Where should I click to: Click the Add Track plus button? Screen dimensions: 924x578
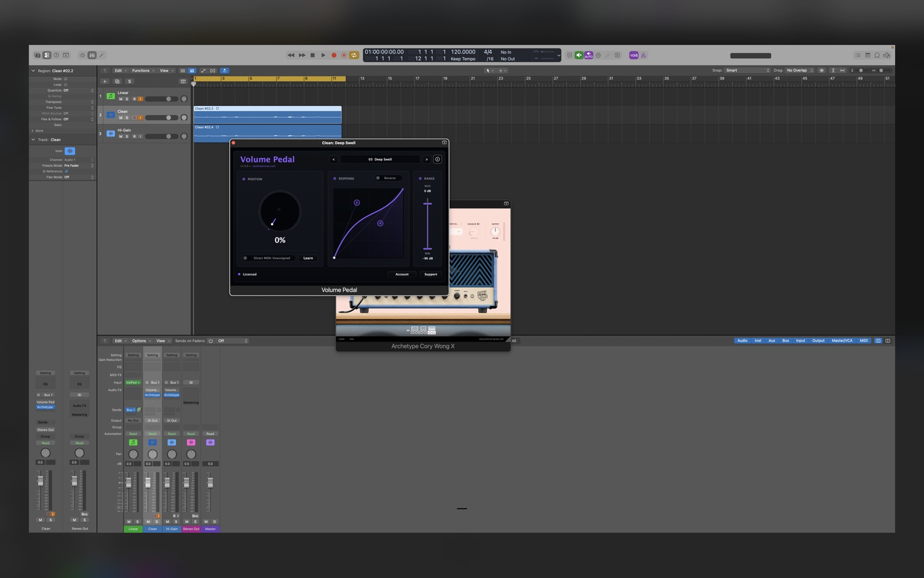click(105, 82)
